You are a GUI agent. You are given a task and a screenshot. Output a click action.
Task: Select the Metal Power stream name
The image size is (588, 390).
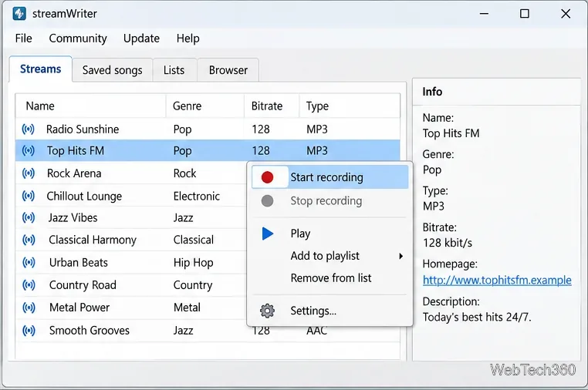pos(79,308)
